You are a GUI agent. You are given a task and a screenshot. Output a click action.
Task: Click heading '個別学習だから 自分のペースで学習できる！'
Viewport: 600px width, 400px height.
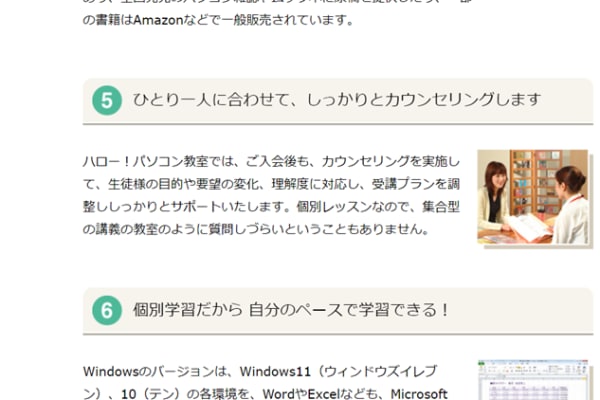click(x=291, y=310)
